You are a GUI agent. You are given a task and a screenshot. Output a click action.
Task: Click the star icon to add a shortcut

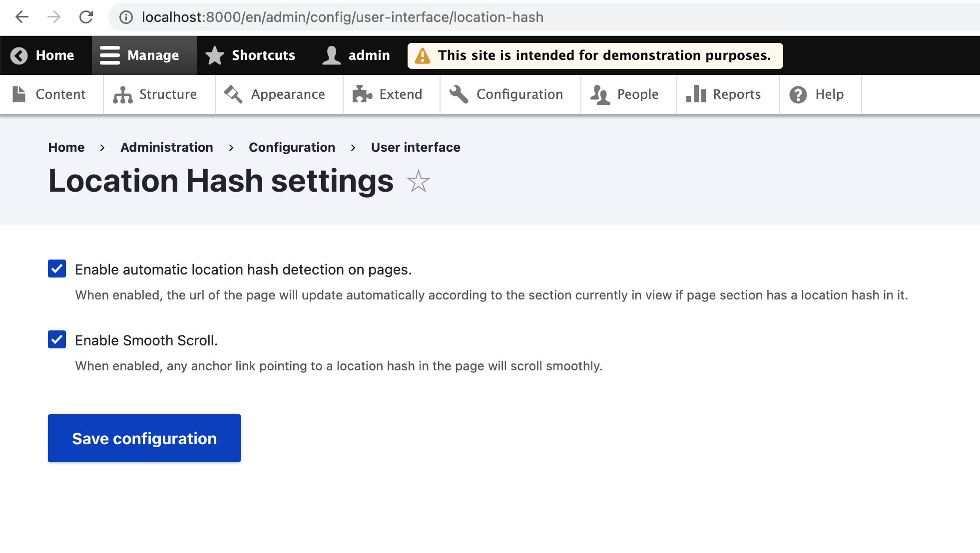click(x=418, y=181)
